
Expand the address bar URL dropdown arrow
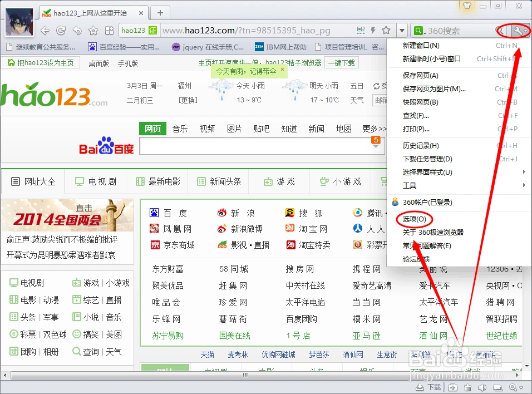click(401, 31)
